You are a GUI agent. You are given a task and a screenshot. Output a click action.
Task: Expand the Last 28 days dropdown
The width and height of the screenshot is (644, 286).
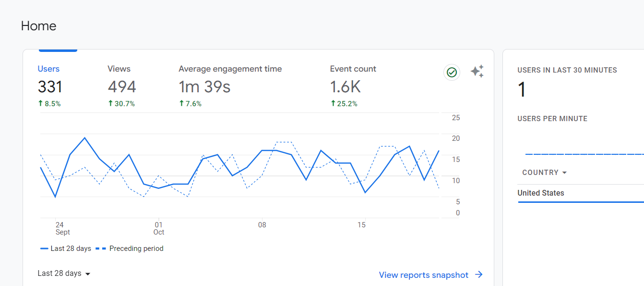[x=64, y=274]
